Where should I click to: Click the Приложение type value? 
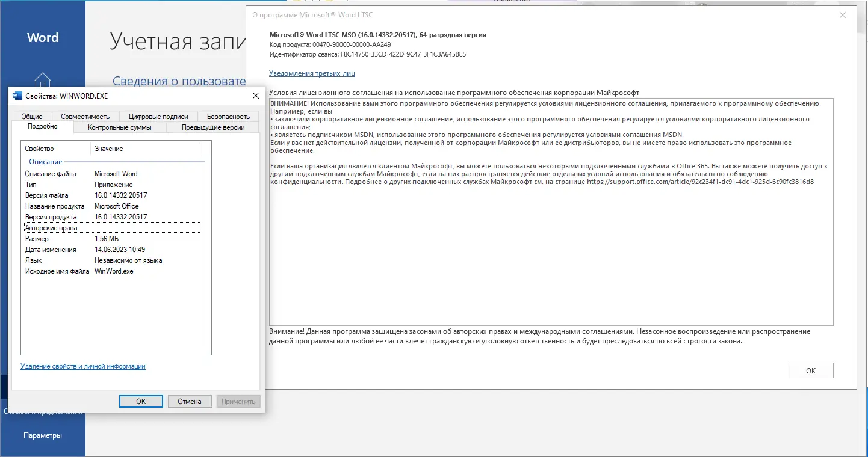tap(114, 185)
